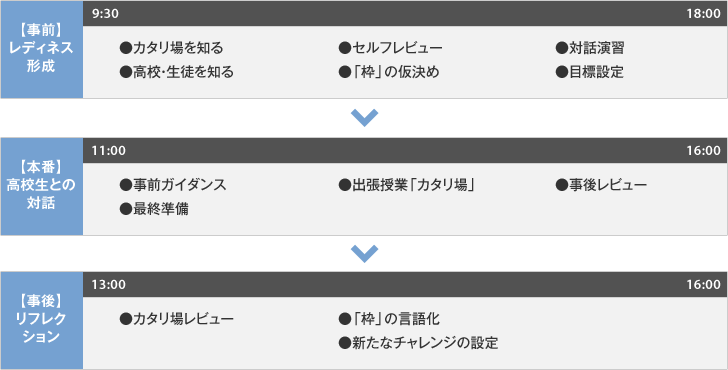Image resolution: width=728 pixels, height=370 pixels.
Task: Click the chevron arrow above リフレクション section
Action: click(x=364, y=253)
